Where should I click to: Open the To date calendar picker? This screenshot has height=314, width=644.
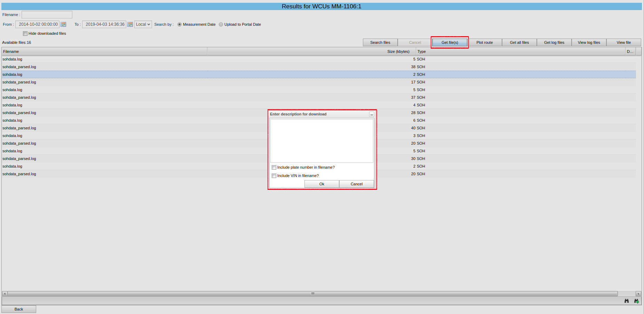[x=130, y=24]
